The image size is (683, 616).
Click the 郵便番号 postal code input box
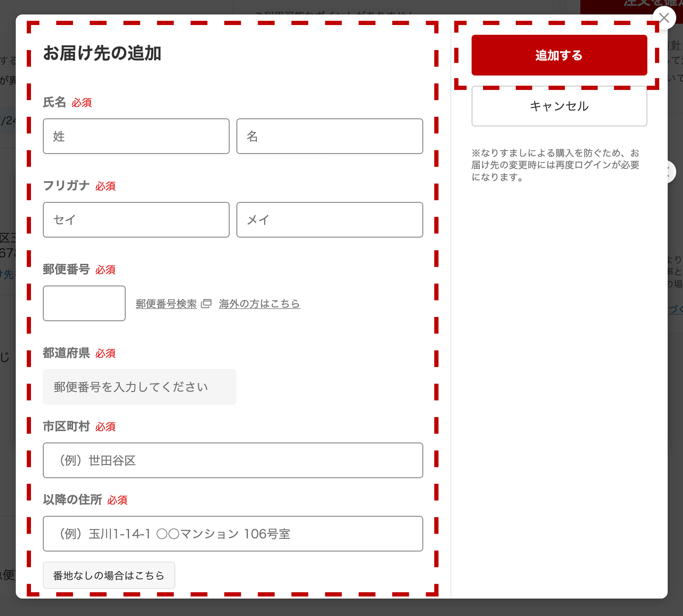pyautogui.click(x=84, y=303)
